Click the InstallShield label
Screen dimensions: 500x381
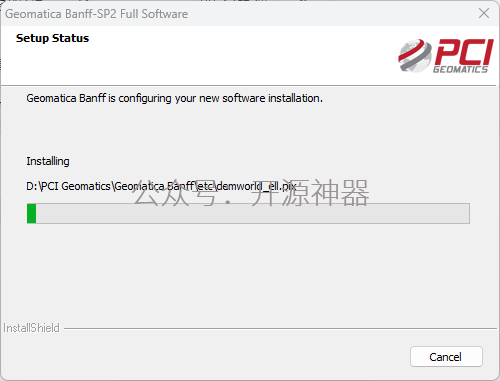(x=31, y=328)
